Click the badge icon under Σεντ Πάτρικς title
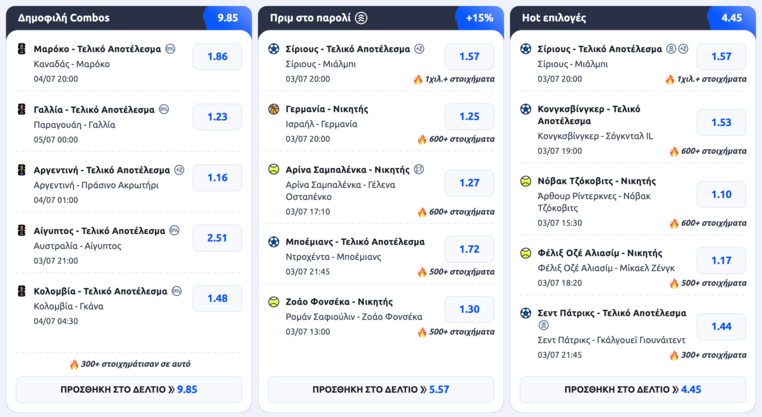 pyautogui.click(x=543, y=325)
